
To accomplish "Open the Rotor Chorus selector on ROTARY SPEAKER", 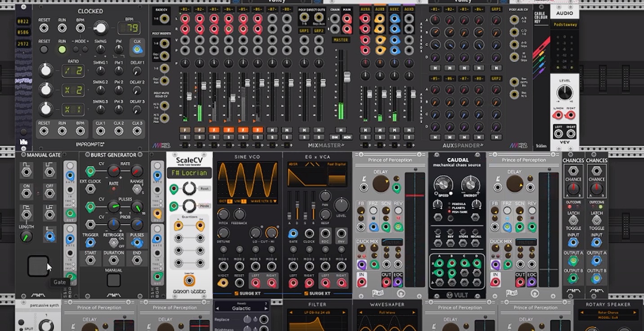I will 608,313.
